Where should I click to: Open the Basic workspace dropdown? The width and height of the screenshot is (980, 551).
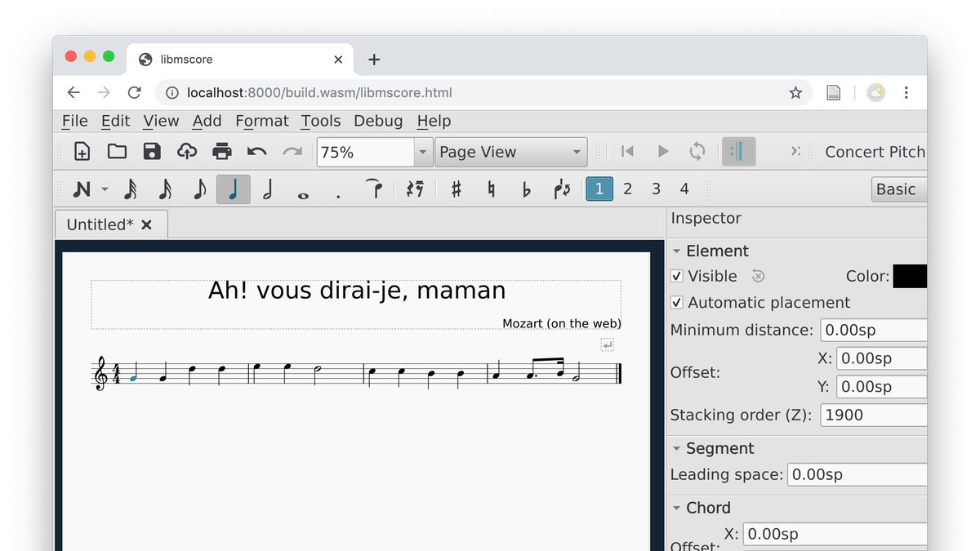pos(899,189)
